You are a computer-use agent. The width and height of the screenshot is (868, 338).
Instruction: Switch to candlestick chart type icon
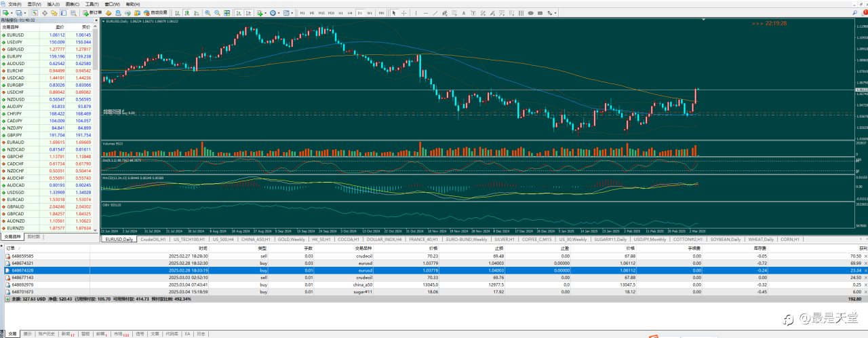186,12
